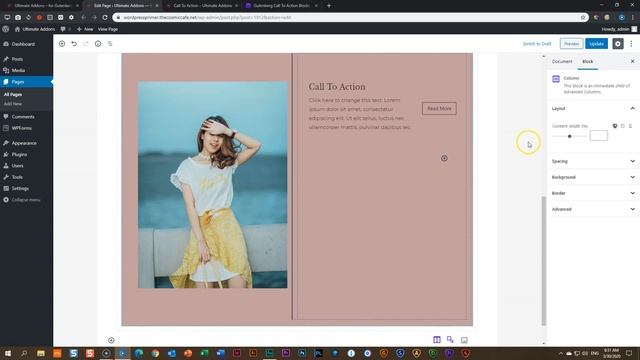Collapse the Layout panel
The image size is (640, 360).
coord(593,108)
